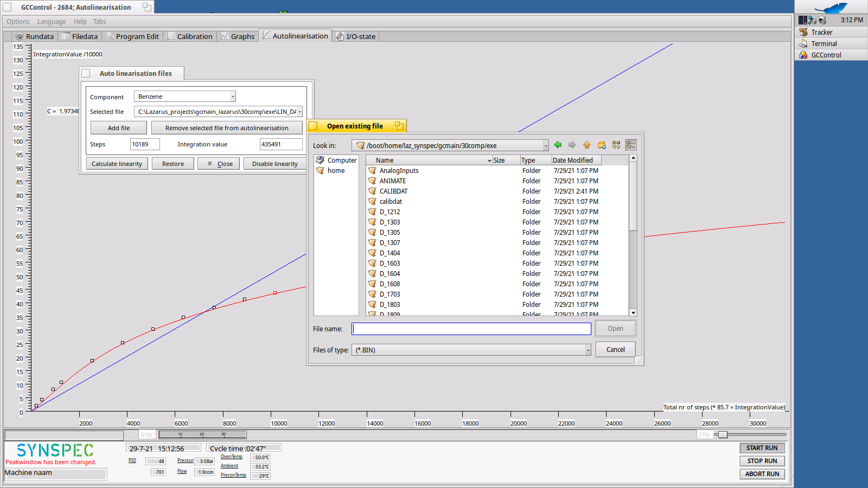Click the Restore button
This screenshot has height=488, width=868.
point(173,164)
